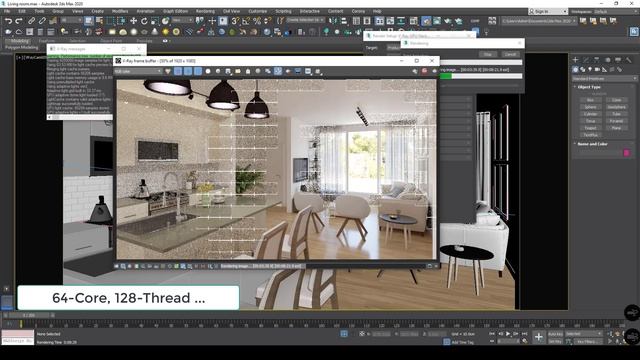This screenshot has width=640, height=360.
Task: Toggle the 3D Snaps icon
Action: [x=235, y=20]
